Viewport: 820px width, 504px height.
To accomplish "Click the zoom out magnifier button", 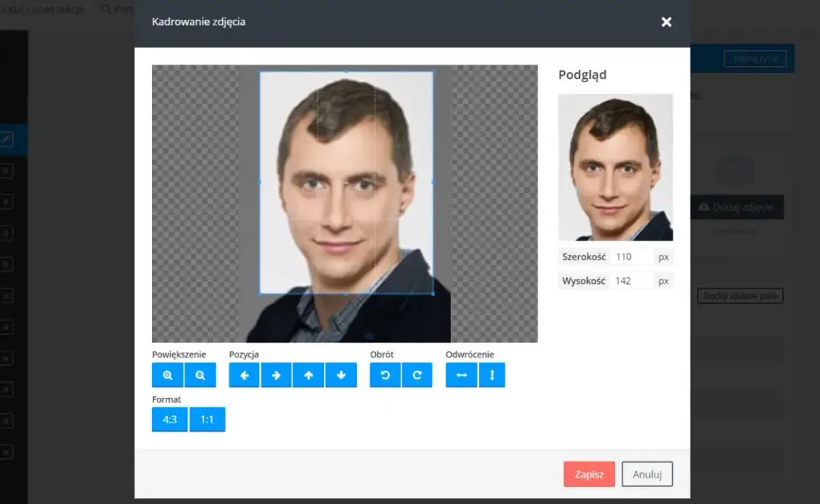I will click(200, 375).
